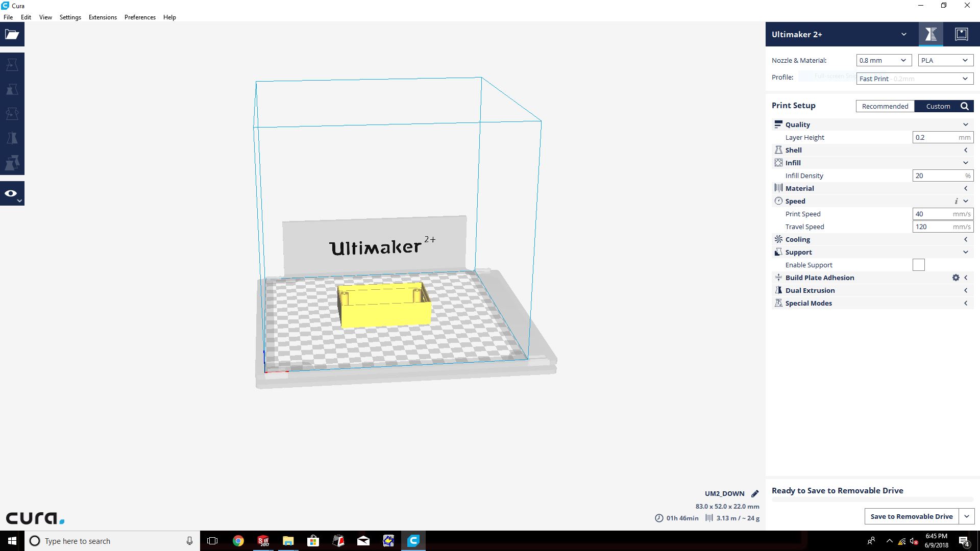Click the Open File folder icon
The image size is (980, 551).
pos(12,35)
